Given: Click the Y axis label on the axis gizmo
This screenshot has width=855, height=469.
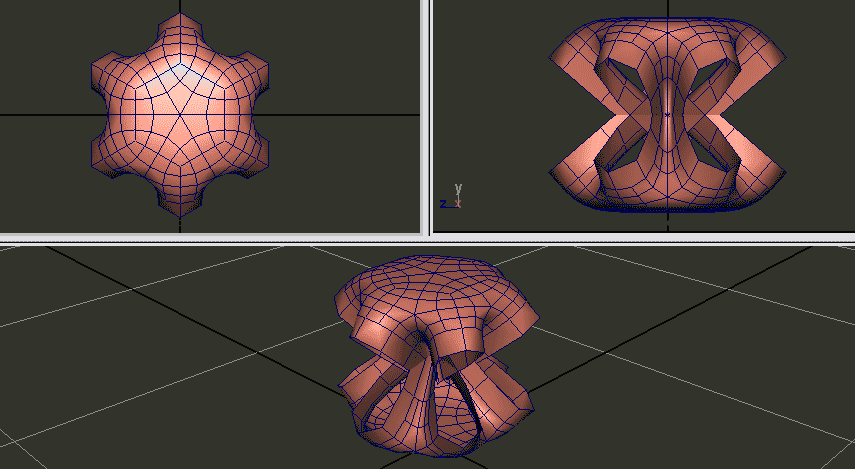Looking at the screenshot, I should click(x=458, y=188).
